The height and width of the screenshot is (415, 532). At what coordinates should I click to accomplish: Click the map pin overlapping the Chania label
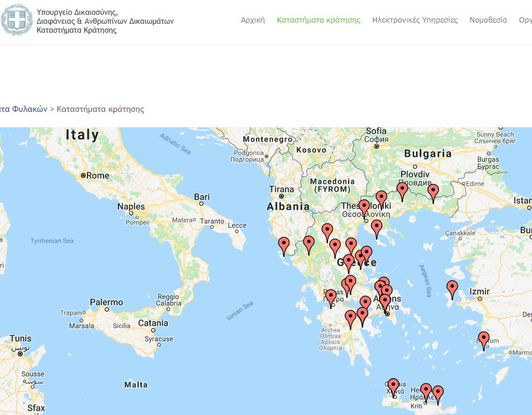click(393, 387)
